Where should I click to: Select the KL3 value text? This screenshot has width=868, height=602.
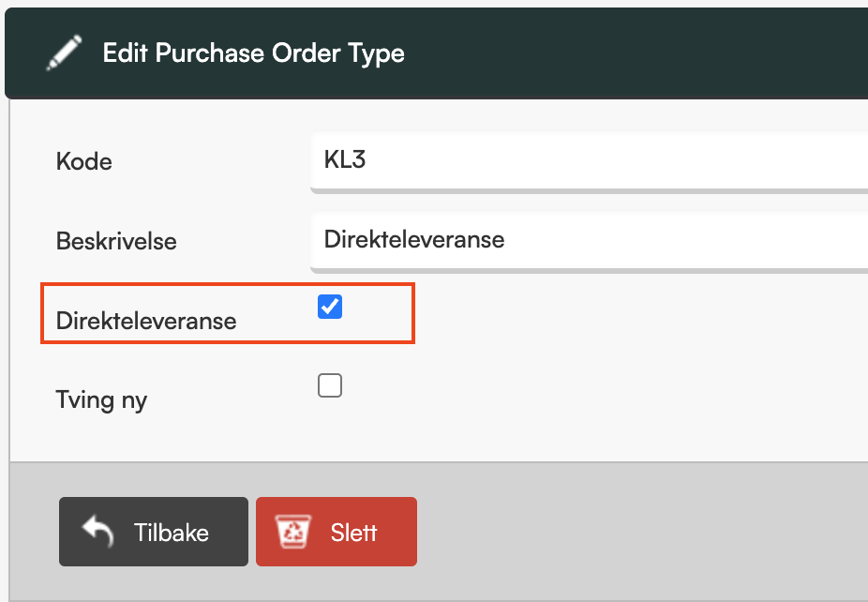[x=345, y=159]
